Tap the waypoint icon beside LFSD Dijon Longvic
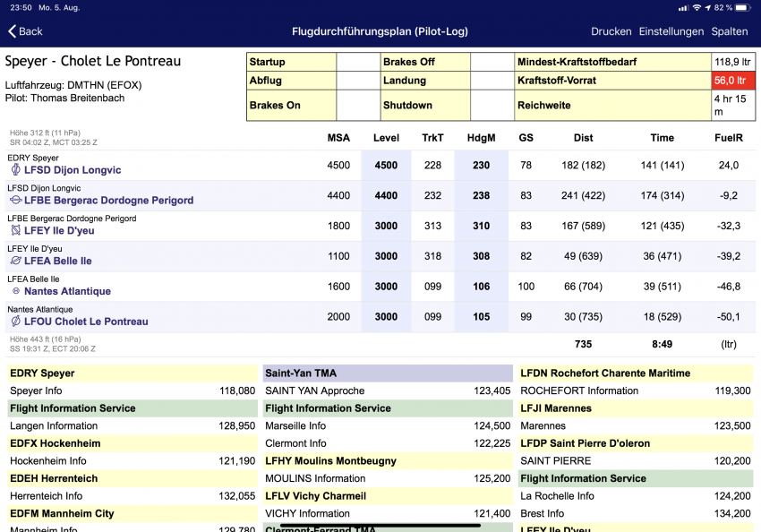Viewport: 761px width, 532px height. (15, 169)
